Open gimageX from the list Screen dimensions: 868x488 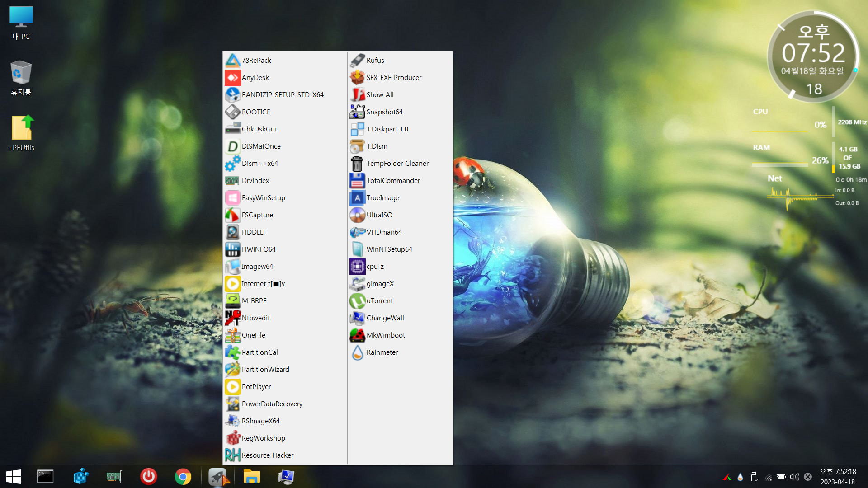pos(400,284)
